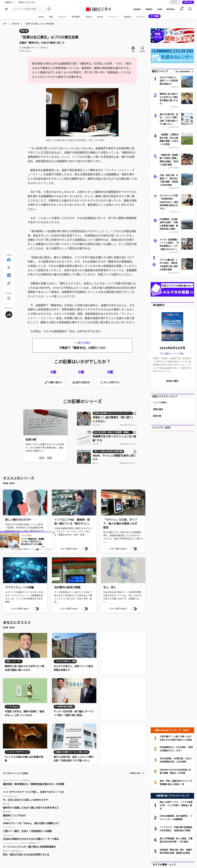Open the notifications bell icon

tap(182, 9)
